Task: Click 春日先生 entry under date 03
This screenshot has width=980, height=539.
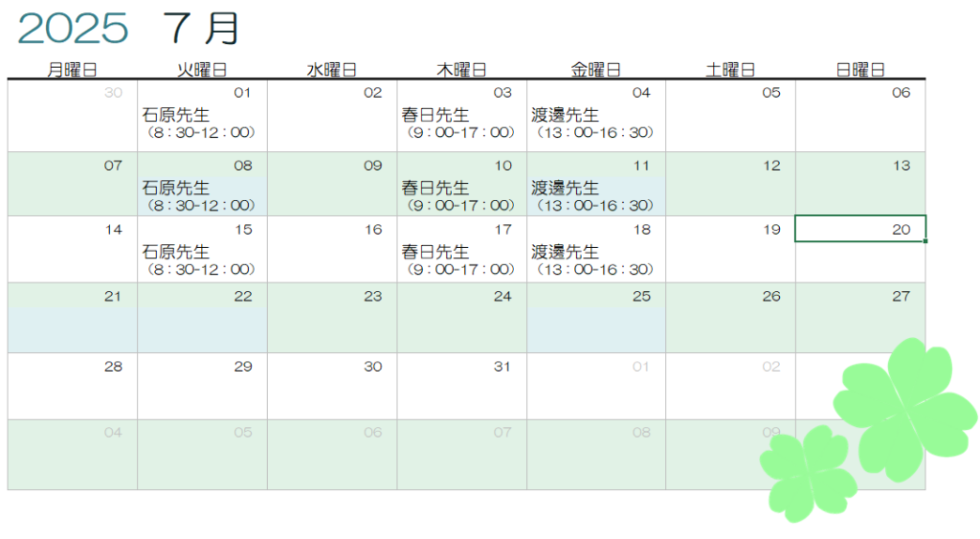Action: [435, 115]
